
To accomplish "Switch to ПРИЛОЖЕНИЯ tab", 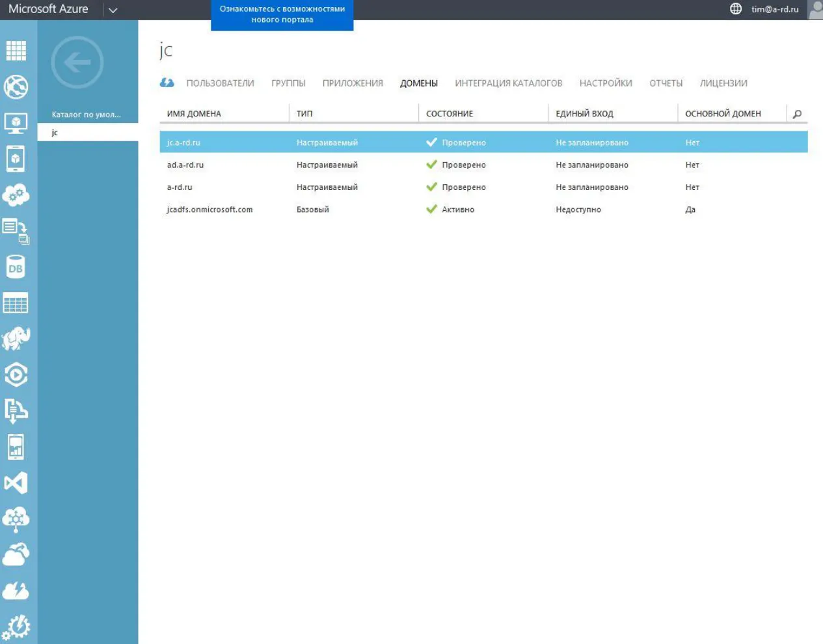I will pos(353,83).
